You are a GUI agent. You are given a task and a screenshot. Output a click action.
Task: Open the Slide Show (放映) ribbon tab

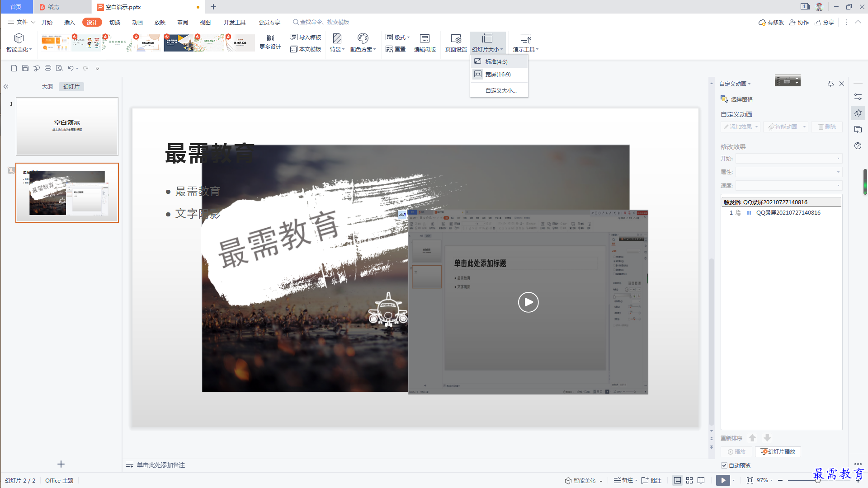pos(160,22)
